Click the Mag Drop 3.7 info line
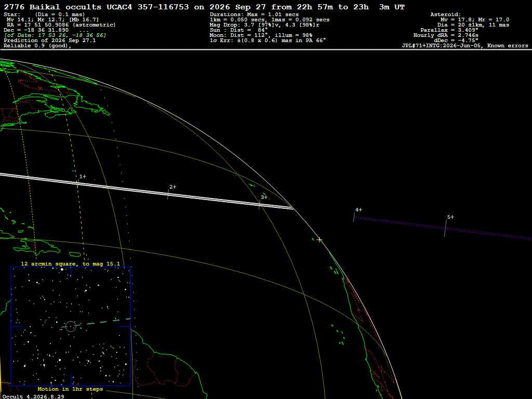Viewport: 532px width, 399px height. 264,25
